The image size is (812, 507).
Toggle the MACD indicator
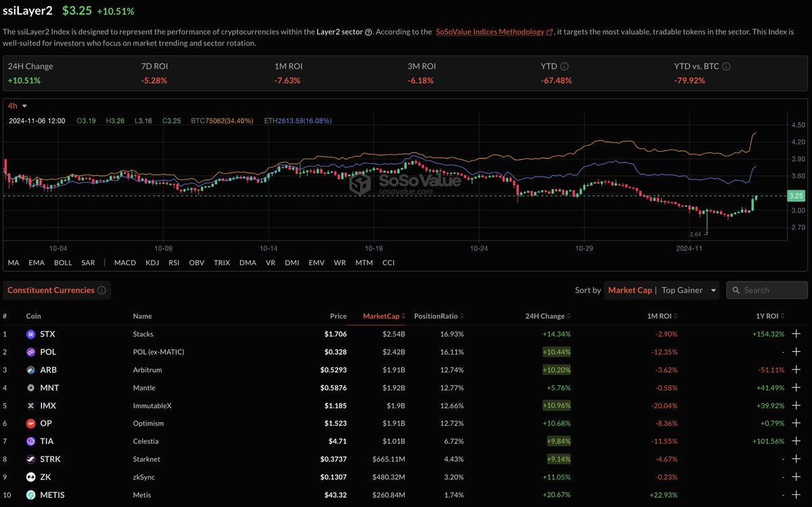pyautogui.click(x=125, y=263)
